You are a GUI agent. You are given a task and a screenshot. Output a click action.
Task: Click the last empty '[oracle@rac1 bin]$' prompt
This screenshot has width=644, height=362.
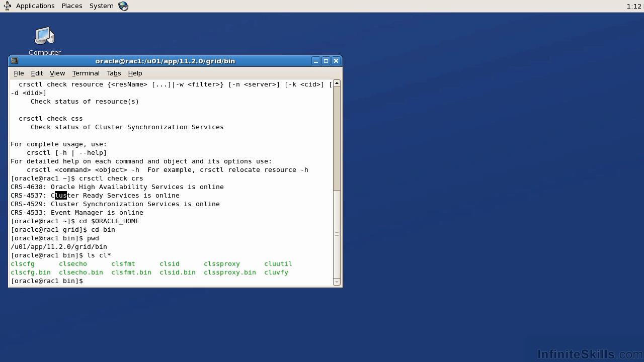(x=47, y=281)
